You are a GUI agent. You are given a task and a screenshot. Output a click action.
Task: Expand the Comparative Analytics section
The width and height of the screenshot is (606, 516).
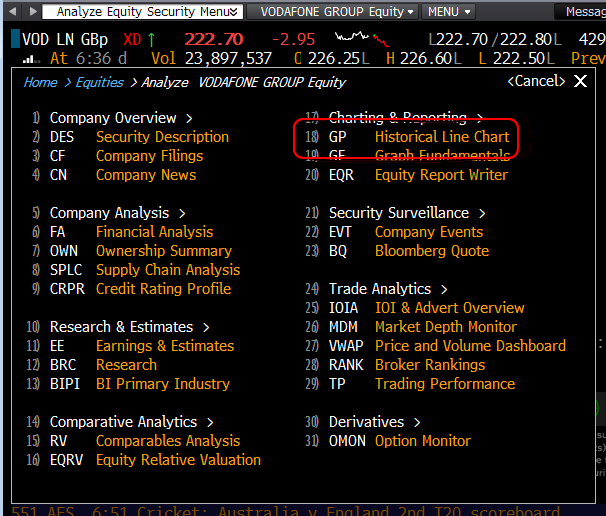click(x=131, y=422)
